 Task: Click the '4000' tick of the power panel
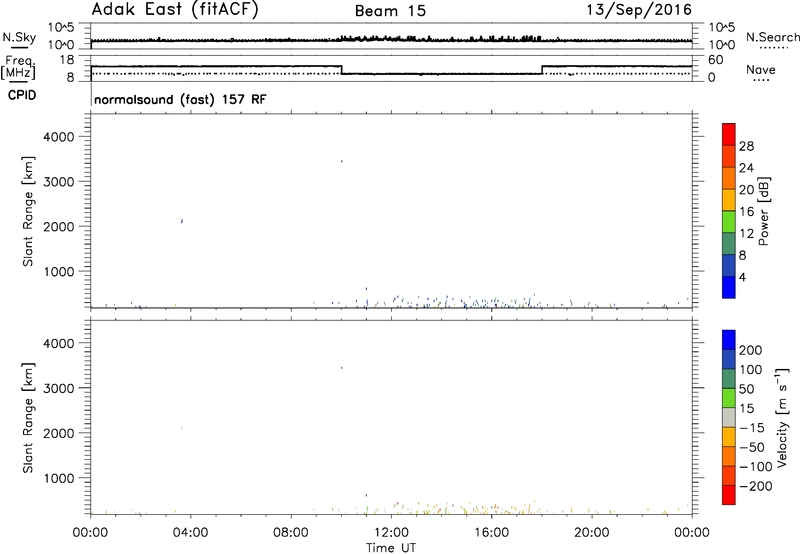pos(59,137)
